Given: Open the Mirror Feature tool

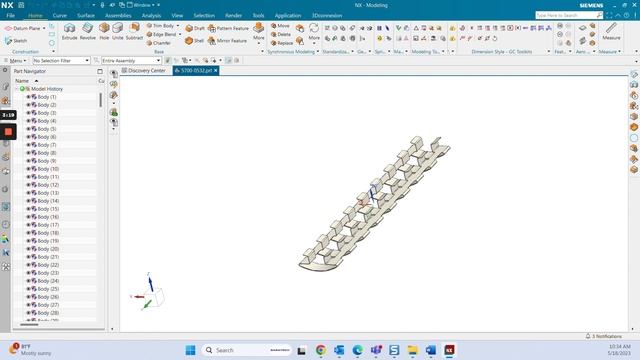Looking at the screenshot, I should point(227,40).
